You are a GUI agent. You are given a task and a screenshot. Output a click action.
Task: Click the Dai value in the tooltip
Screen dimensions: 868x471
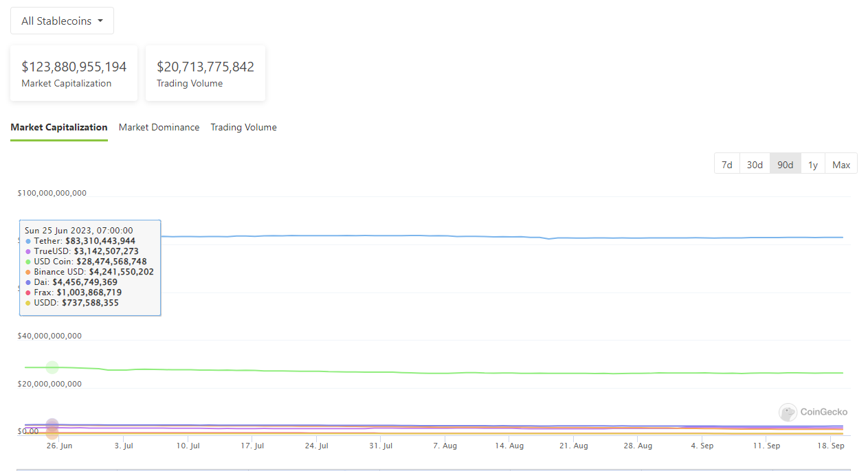point(85,282)
